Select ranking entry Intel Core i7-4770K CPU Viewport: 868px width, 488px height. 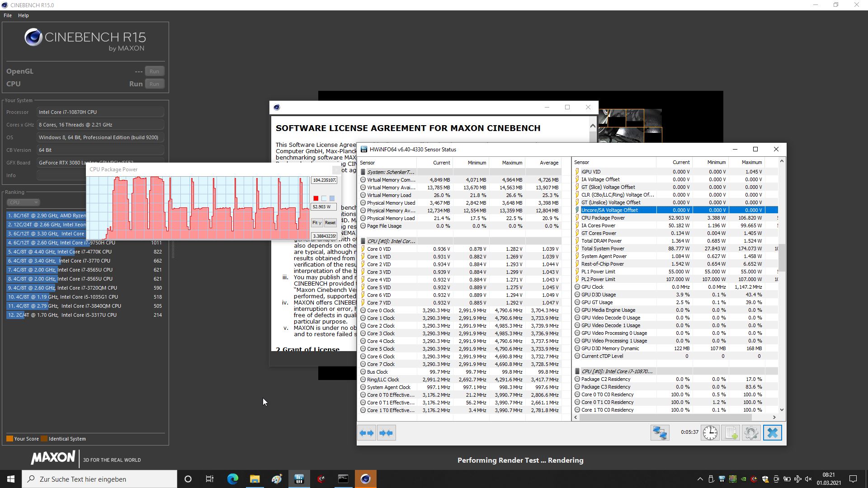[x=85, y=252]
